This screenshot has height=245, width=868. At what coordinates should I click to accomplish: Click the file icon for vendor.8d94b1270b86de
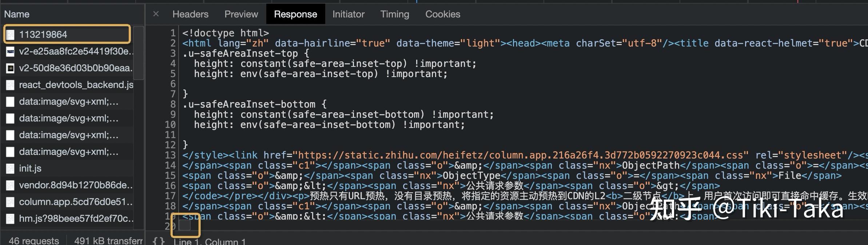(11, 185)
